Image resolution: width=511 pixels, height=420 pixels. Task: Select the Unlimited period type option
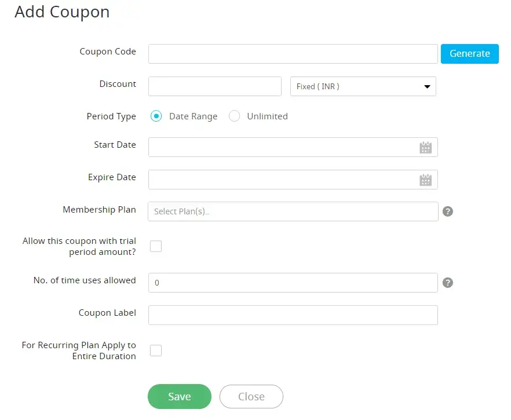point(235,116)
